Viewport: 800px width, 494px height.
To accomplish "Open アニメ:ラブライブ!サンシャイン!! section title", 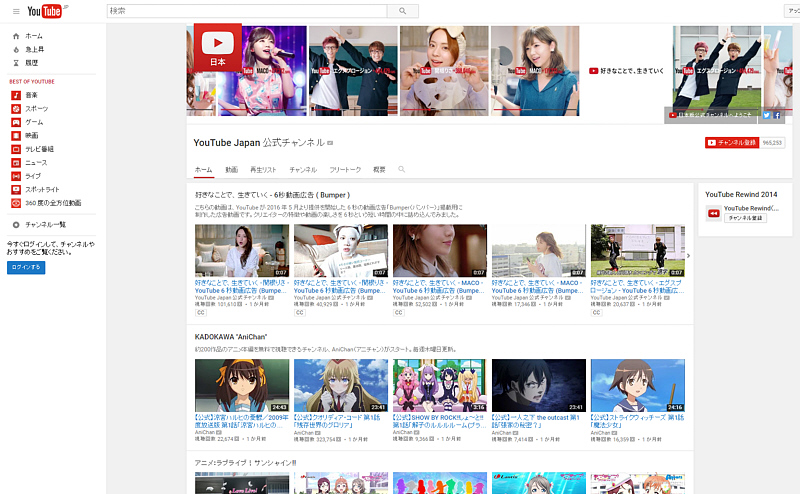I will pyautogui.click(x=245, y=463).
